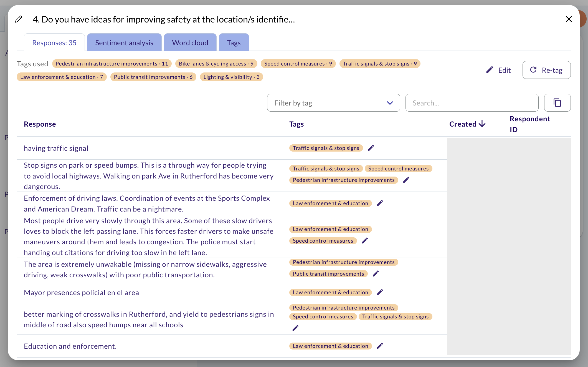Click Speed control measures tag on 'Stop signs on park' row
Image resolution: width=588 pixels, height=367 pixels.
click(398, 169)
